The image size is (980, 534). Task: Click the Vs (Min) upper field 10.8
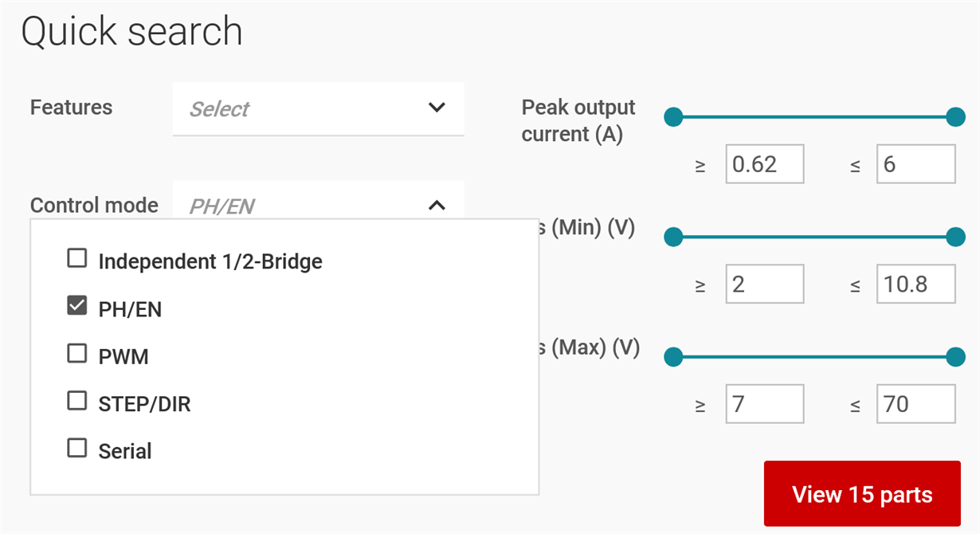916,285
